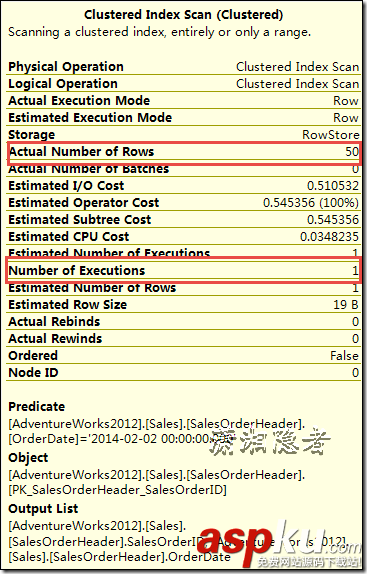The height and width of the screenshot is (574, 367).
Task: Select the 'Clustered Index Scan (Clustered)' tooltip title
Action: tap(183, 15)
